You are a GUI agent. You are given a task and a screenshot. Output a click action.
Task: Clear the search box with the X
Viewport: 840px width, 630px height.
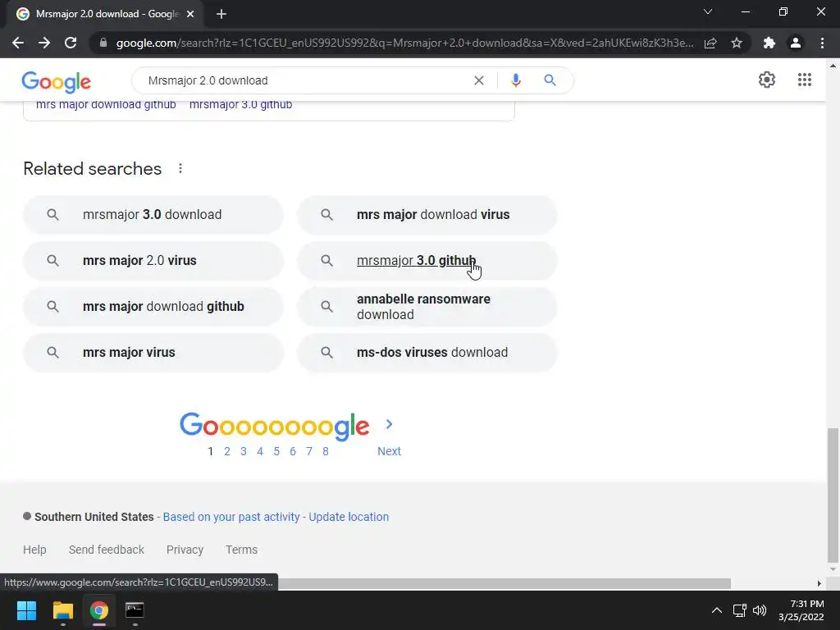coord(479,80)
